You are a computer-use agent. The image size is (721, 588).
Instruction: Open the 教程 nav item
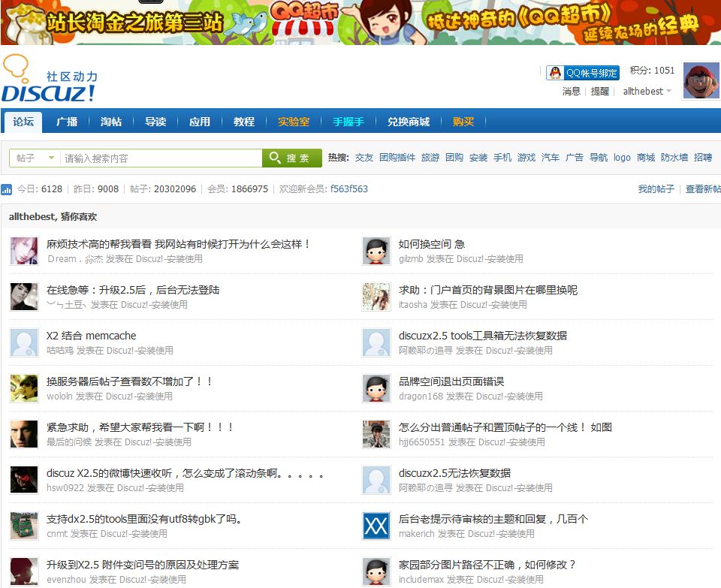[x=243, y=122]
